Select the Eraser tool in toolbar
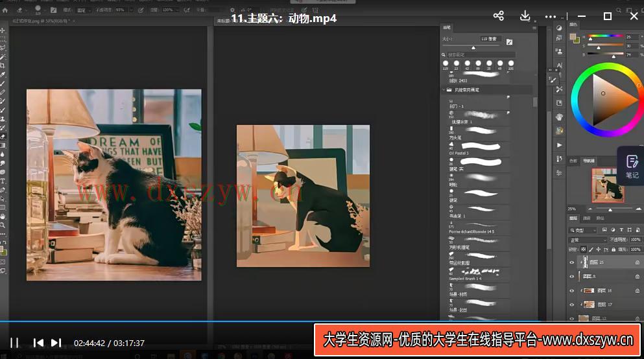Image resolution: width=644 pixels, height=359 pixels. click(3, 137)
